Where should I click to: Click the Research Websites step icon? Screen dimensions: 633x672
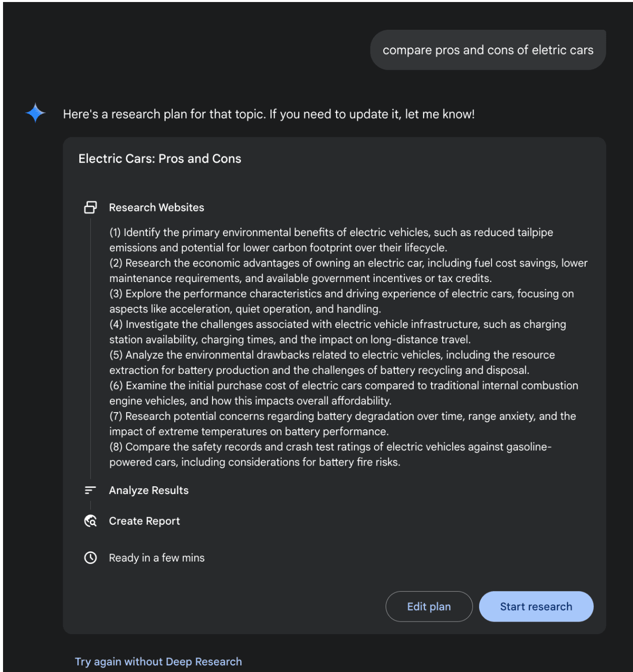[x=90, y=207]
